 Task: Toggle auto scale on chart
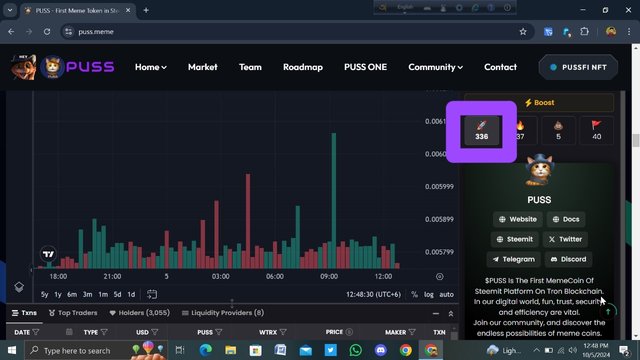tap(447, 294)
